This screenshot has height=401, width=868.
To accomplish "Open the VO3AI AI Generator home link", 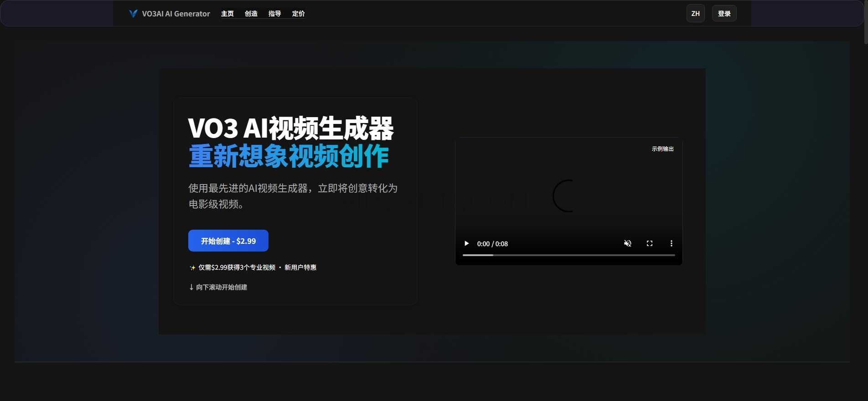I will 170,14.
